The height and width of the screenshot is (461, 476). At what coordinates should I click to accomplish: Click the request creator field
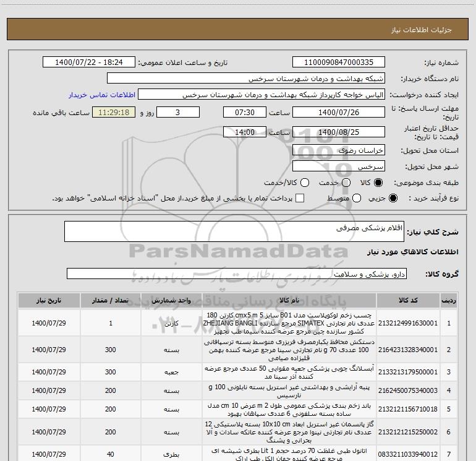pos(261,95)
